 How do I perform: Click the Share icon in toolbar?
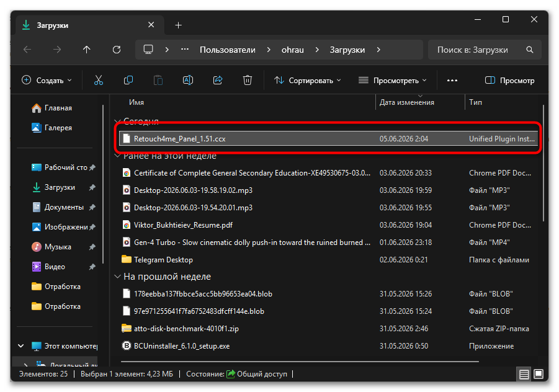(218, 80)
